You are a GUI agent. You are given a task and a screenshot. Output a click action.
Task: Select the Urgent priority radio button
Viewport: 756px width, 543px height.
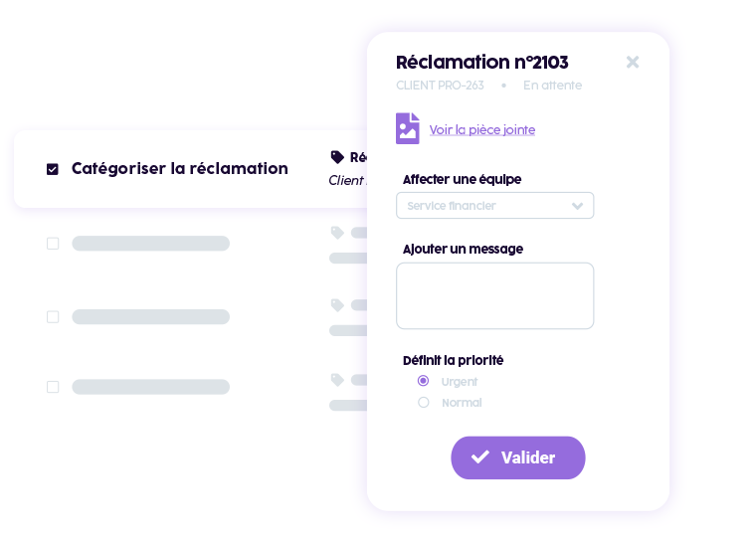click(x=424, y=381)
